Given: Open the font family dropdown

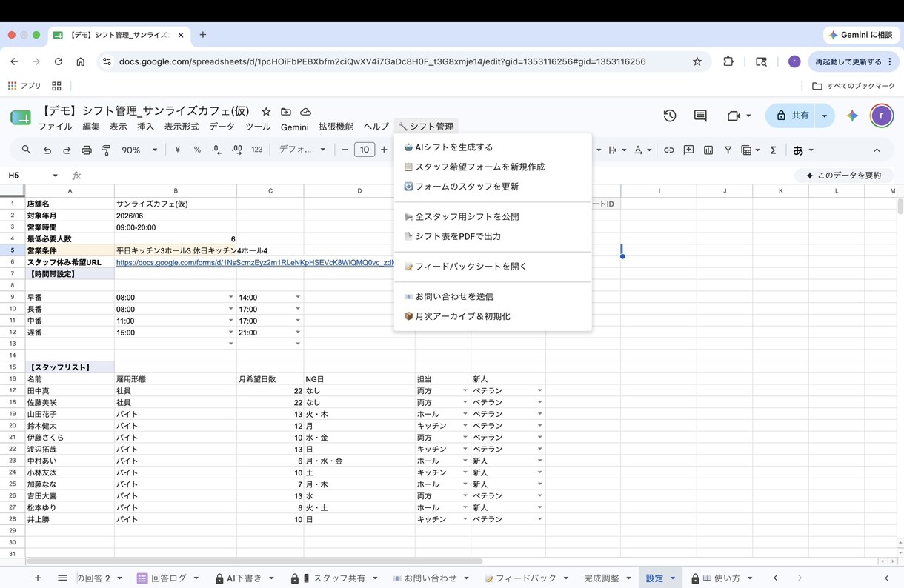Looking at the screenshot, I should (x=302, y=150).
